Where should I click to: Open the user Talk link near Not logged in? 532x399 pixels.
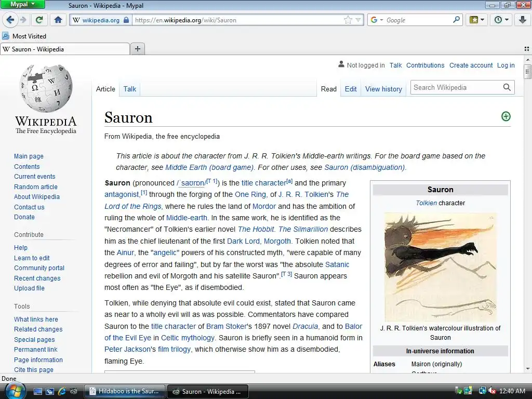tap(395, 65)
